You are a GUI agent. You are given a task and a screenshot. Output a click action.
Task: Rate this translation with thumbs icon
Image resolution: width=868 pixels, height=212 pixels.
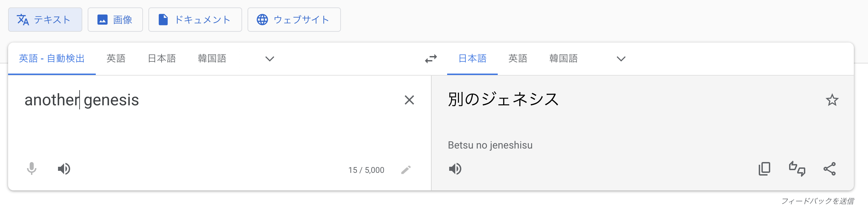pos(797,168)
